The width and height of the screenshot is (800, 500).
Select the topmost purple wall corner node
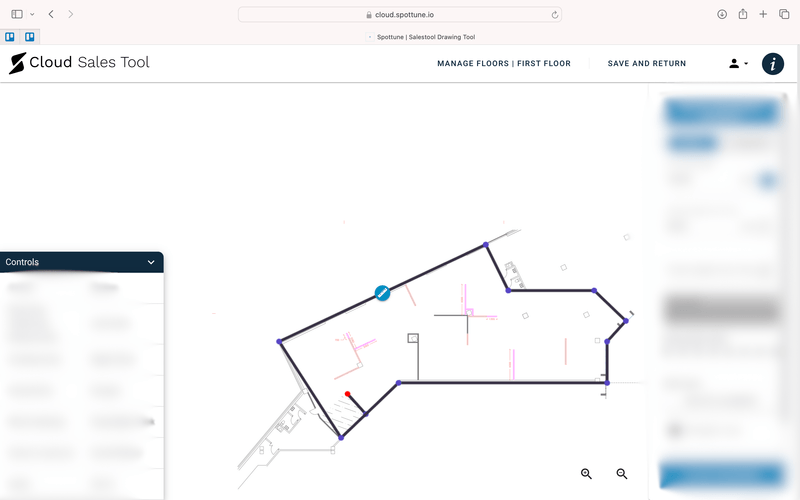coord(486,245)
